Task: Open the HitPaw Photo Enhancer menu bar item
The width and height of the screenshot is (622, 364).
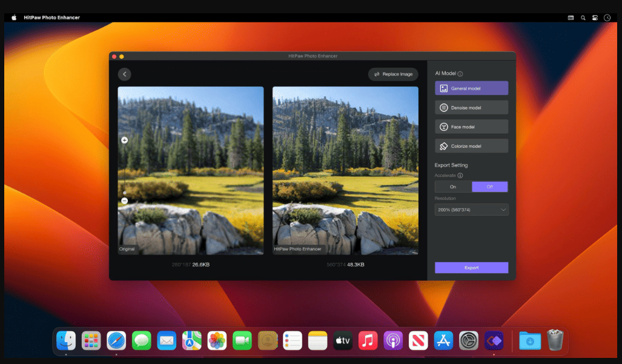Action: tap(51, 18)
